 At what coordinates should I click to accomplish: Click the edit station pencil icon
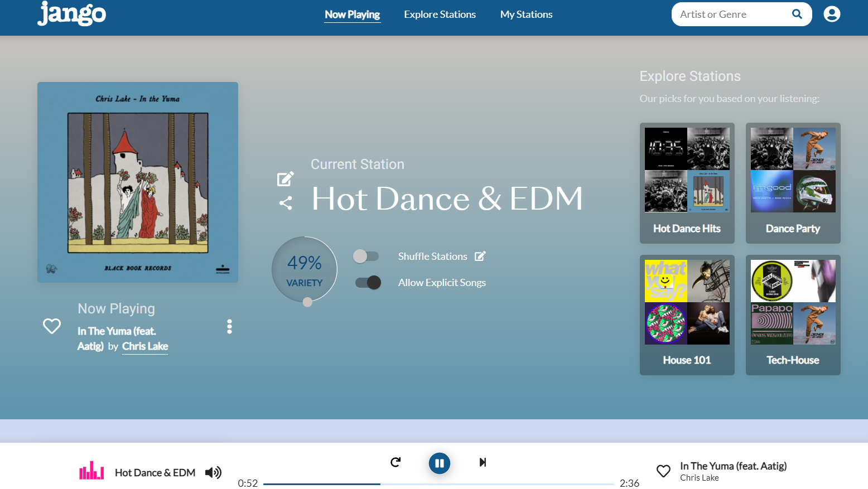(x=286, y=178)
